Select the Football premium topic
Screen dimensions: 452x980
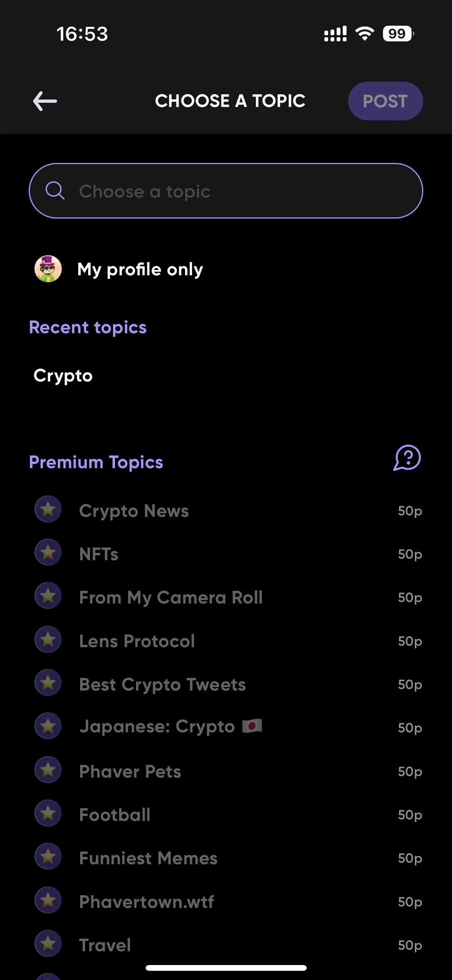(115, 815)
